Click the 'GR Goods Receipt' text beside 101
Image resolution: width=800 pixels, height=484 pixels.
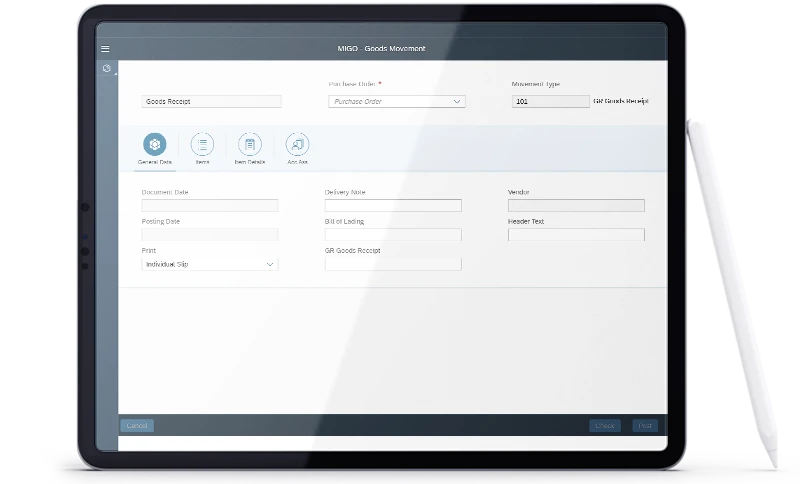tap(621, 101)
